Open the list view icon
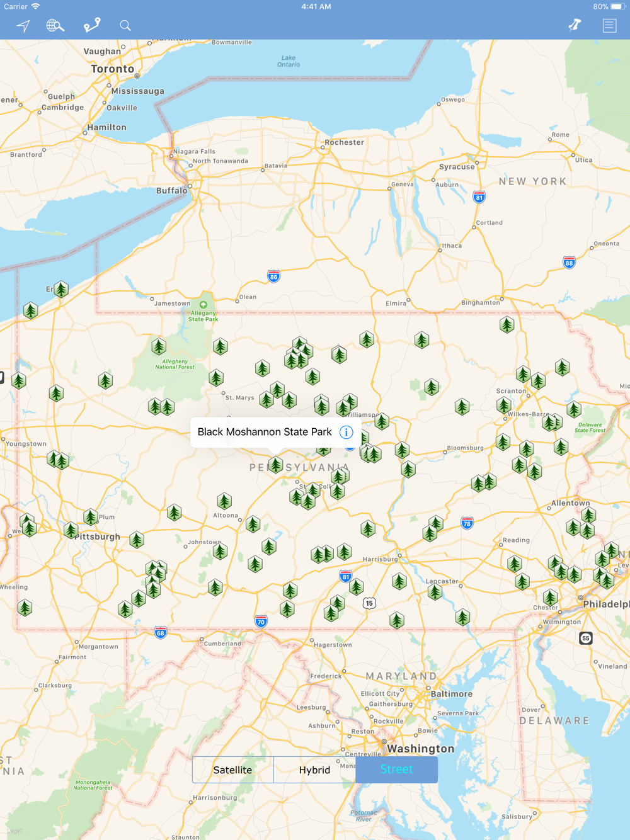630x840 pixels. tap(609, 26)
